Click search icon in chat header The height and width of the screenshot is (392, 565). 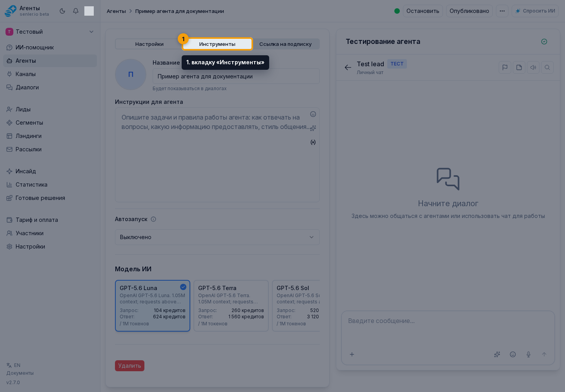coord(547,67)
